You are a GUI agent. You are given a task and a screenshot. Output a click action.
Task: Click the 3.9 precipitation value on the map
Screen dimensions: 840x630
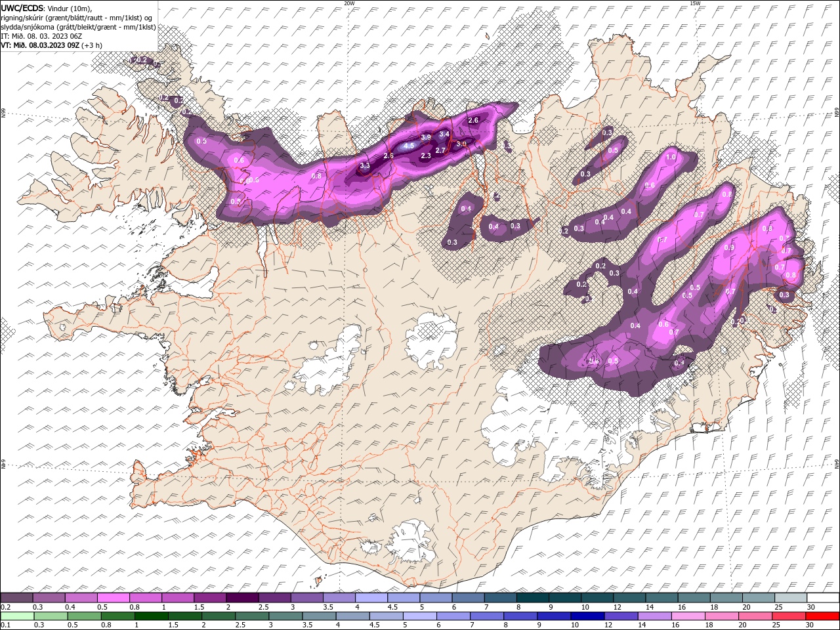(x=425, y=137)
